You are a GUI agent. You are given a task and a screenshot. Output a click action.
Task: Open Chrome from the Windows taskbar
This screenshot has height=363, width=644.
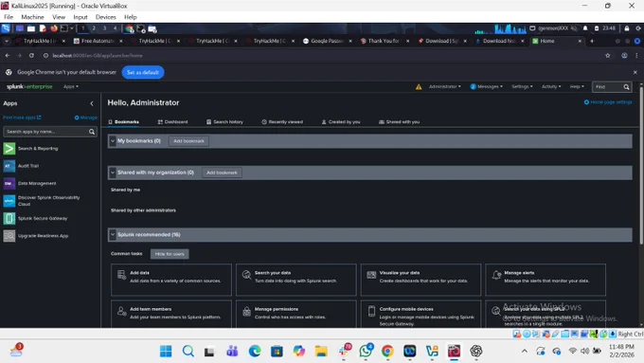pyautogui.click(x=387, y=351)
